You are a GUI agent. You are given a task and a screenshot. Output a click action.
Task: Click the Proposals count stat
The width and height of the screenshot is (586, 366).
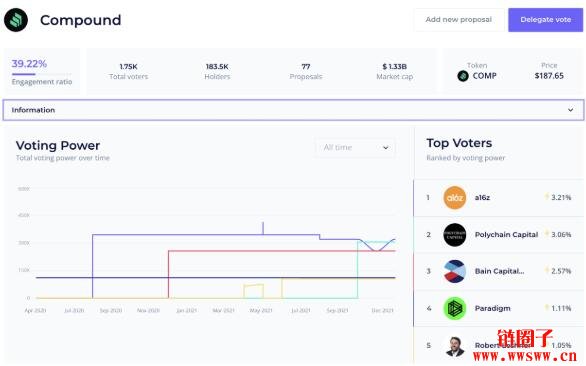click(306, 71)
